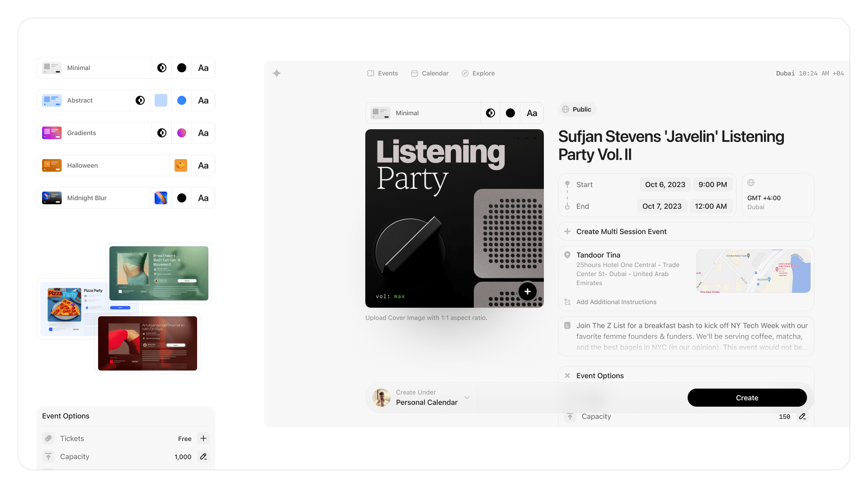The image size is (868, 488).
Task: Change end date Oct 7, 2023
Action: (662, 206)
